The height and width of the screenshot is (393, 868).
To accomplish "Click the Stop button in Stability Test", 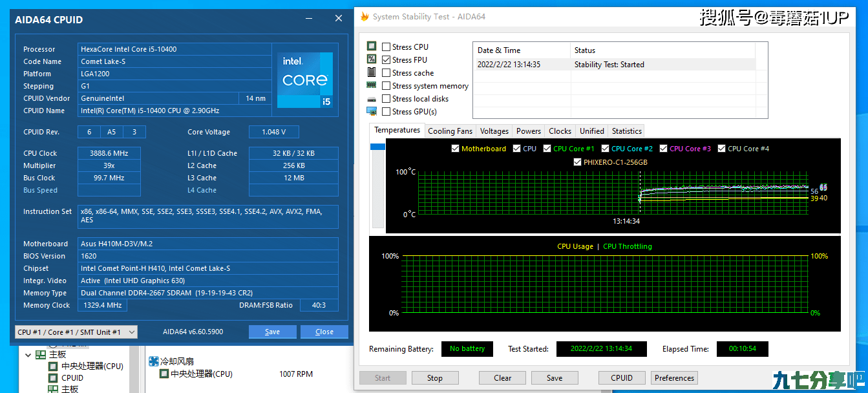I will coord(435,378).
